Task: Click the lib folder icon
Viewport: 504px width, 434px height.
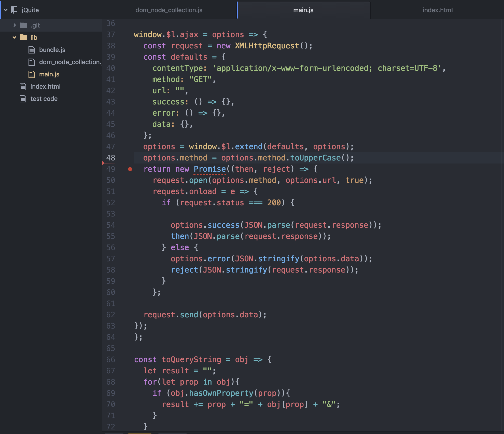Action: click(23, 37)
